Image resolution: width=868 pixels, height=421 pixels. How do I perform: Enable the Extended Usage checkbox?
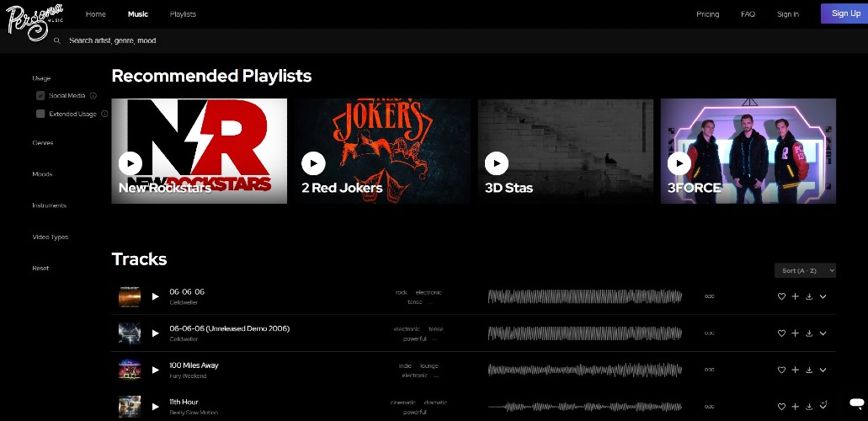[40, 114]
